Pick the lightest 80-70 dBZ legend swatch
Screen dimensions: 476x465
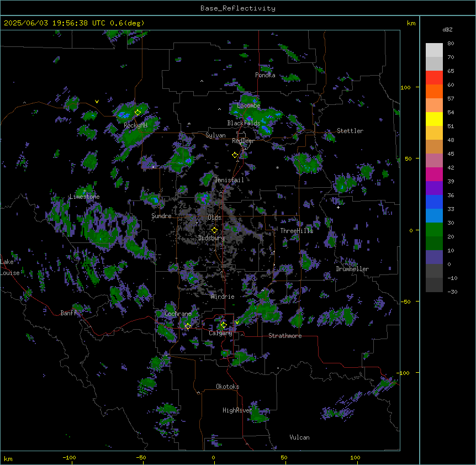pyautogui.click(x=434, y=50)
